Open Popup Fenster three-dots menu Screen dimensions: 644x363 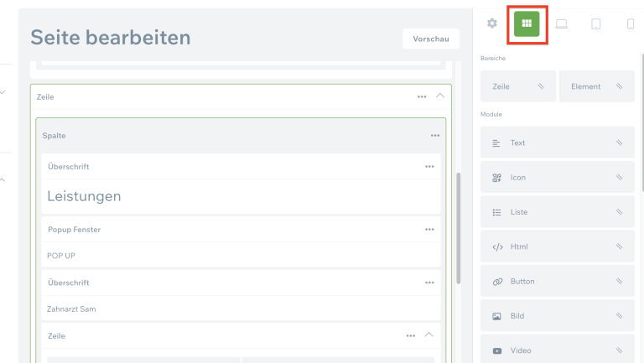pyautogui.click(x=429, y=230)
